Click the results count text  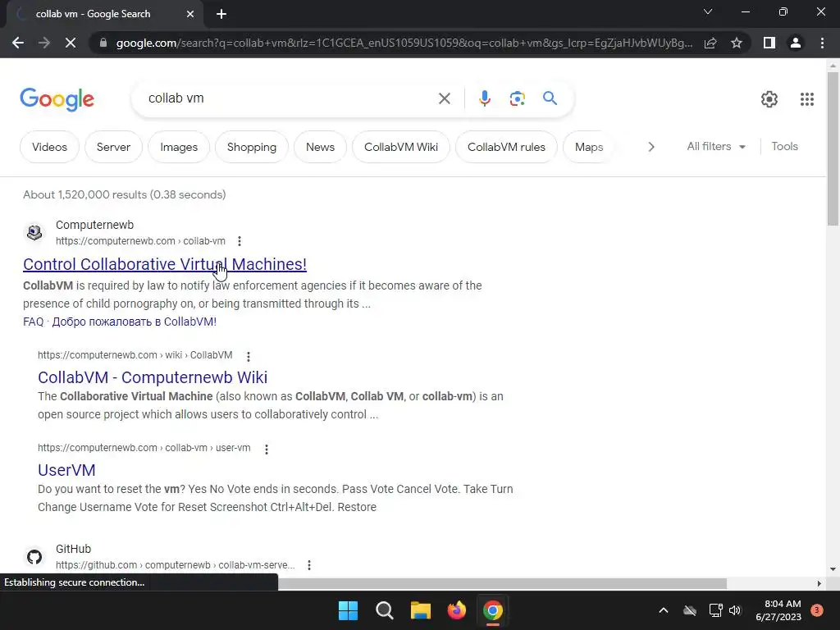125,195
